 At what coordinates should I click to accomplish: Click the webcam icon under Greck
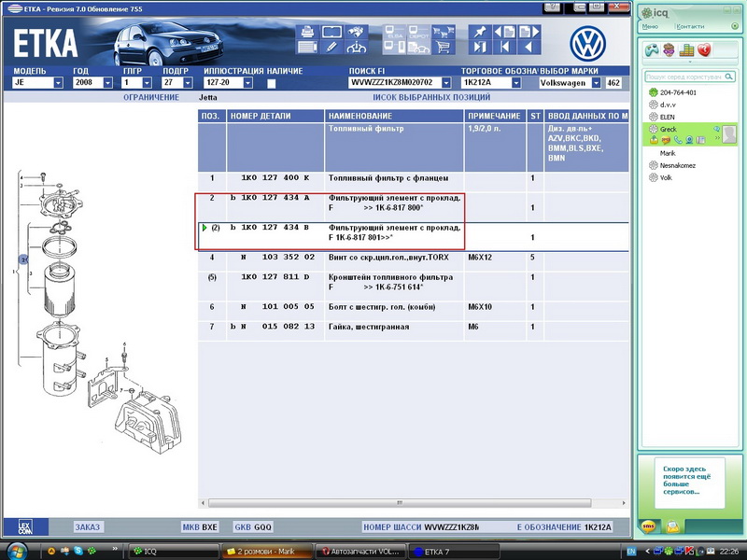tap(689, 140)
